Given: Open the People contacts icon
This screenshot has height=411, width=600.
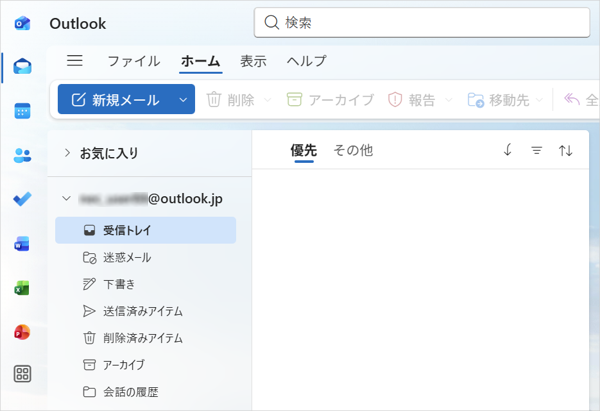Looking at the screenshot, I should pyautogui.click(x=22, y=155).
